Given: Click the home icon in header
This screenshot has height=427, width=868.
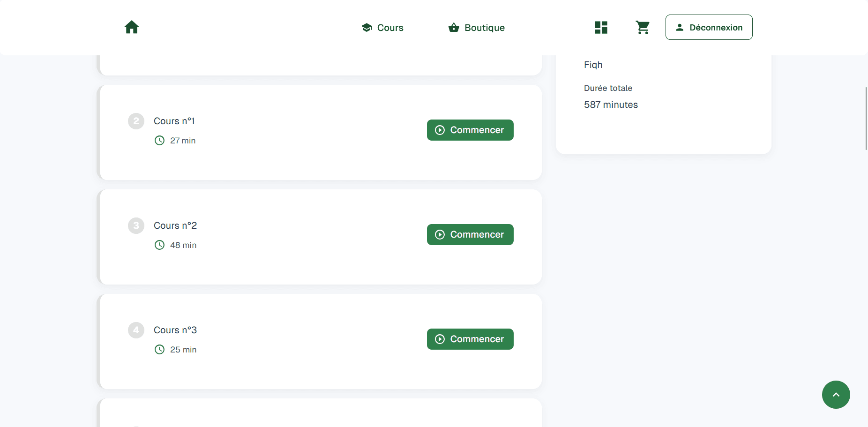Looking at the screenshot, I should click(132, 27).
